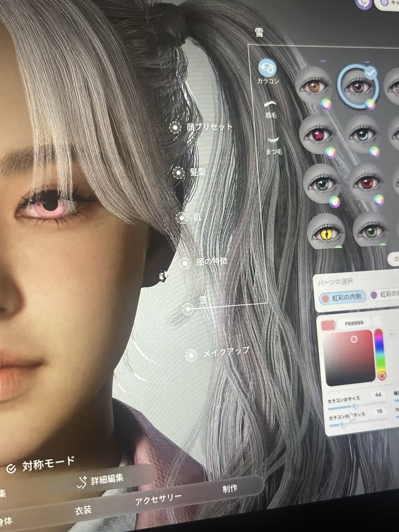Add color preset with the plus button
The height and width of the screenshot is (532, 399).
point(391,334)
